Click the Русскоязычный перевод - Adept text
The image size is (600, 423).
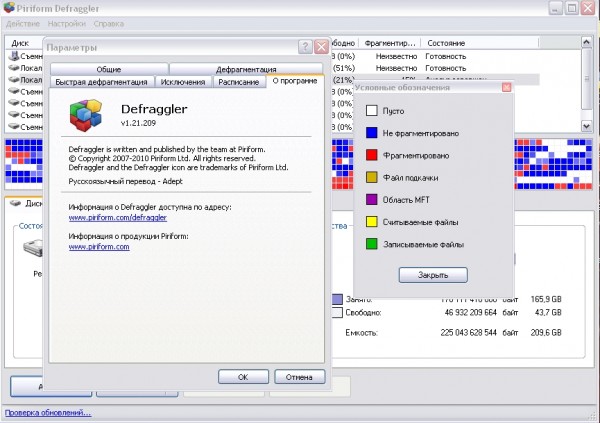(126, 181)
